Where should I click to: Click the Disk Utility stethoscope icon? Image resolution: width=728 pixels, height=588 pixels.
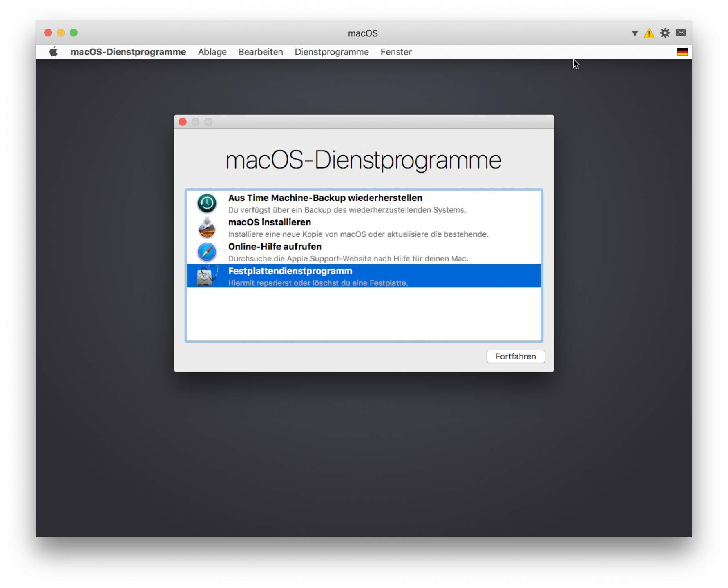click(207, 276)
